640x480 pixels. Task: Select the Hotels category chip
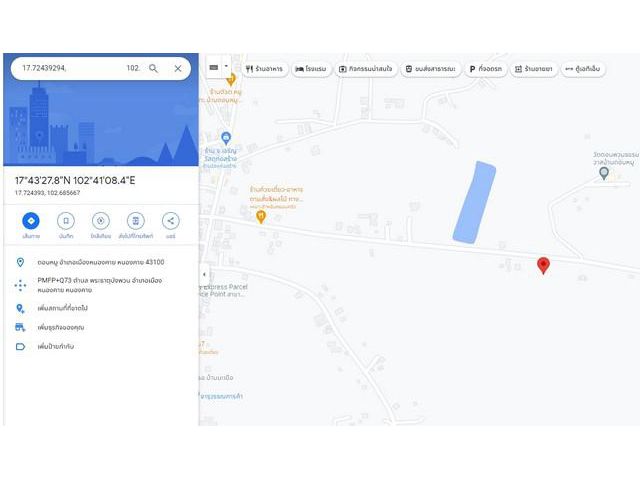pyautogui.click(x=311, y=69)
